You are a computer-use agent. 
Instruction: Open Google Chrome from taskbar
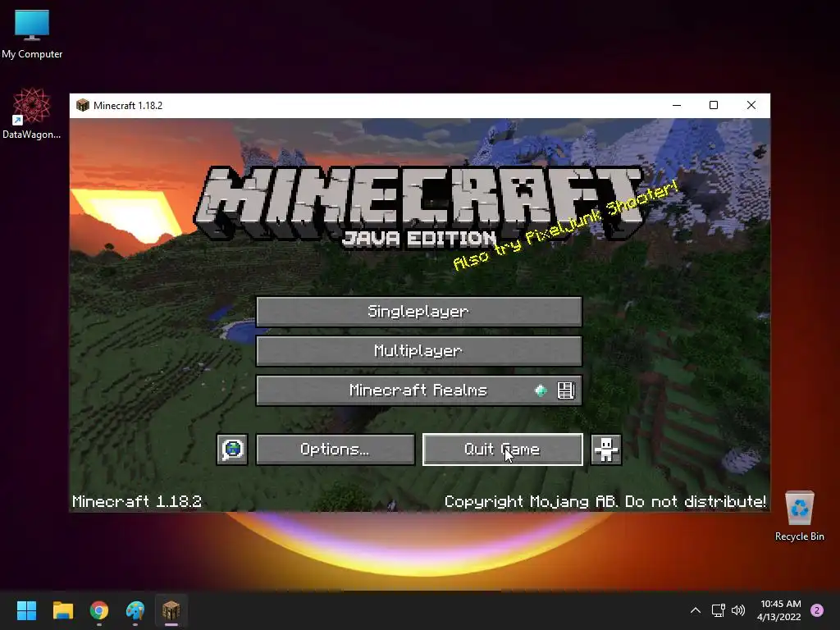[x=99, y=610]
